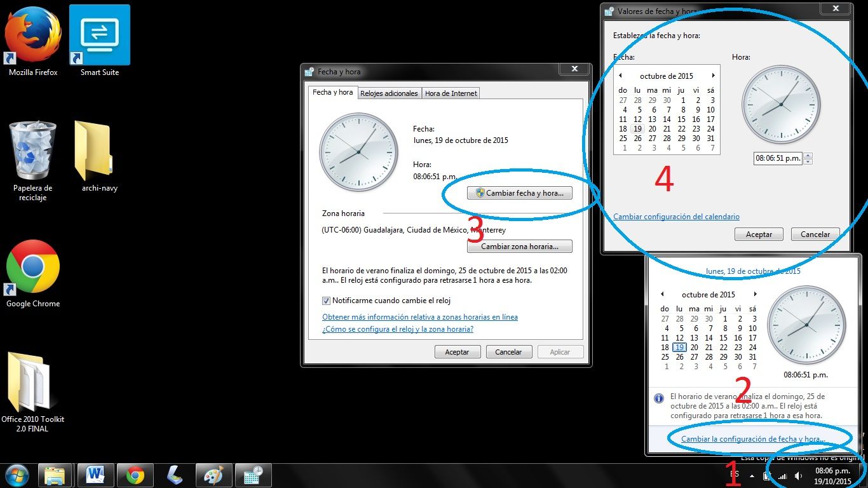This screenshot has width=868, height=488.
Task: Click the 08:06:51 p.m. time field
Action: (x=778, y=158)
